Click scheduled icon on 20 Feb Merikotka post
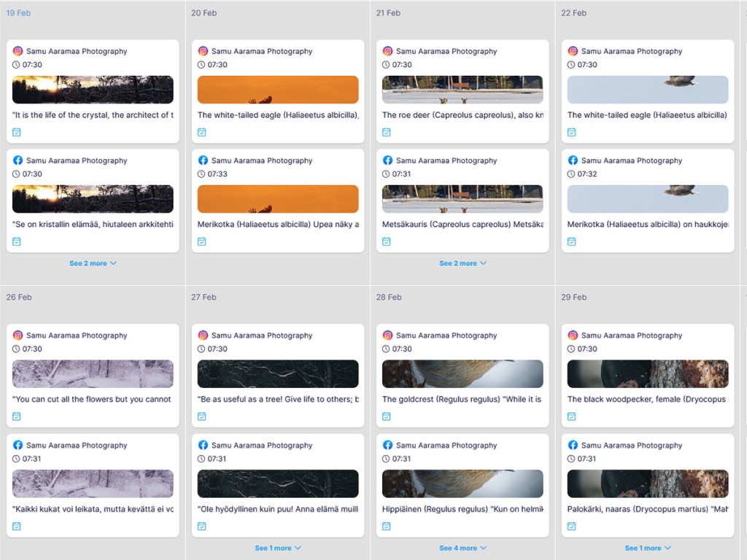 click(202, 241)
